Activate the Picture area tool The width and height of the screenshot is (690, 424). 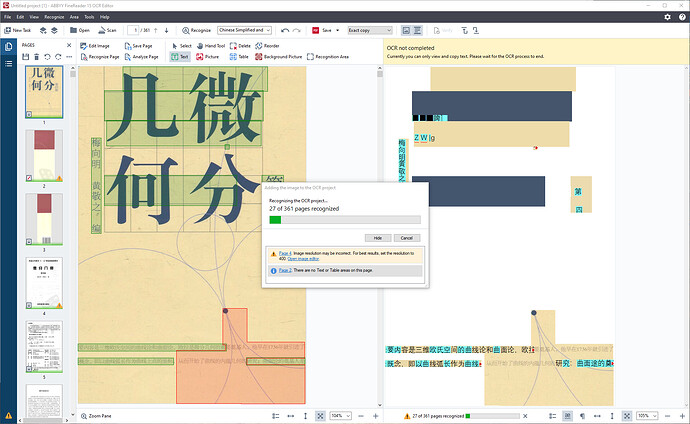pos(207,57)
